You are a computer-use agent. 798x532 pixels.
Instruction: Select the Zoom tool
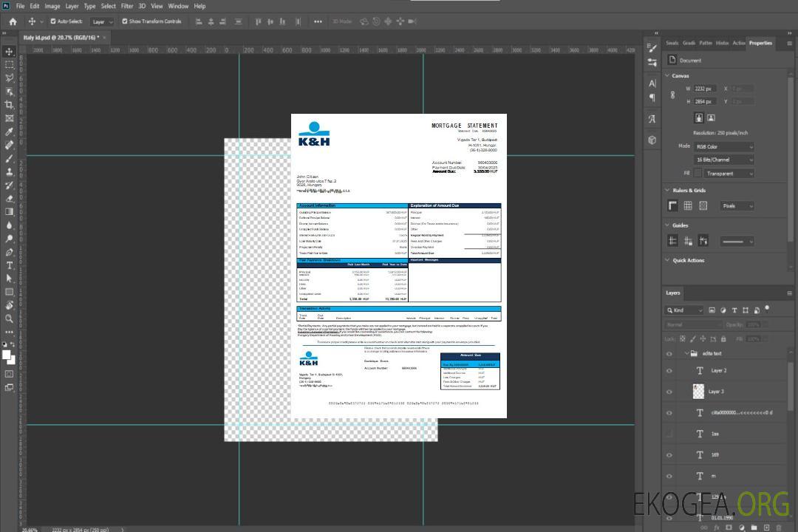point(9,318)
